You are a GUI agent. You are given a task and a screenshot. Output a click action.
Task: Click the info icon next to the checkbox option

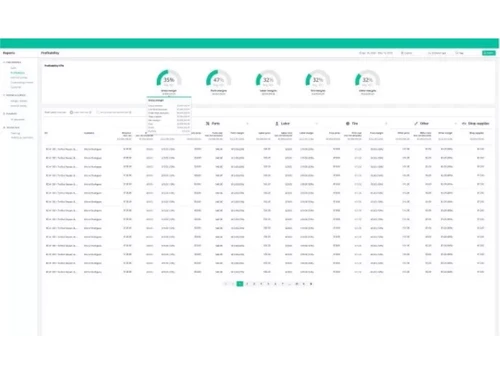point(130,112)
